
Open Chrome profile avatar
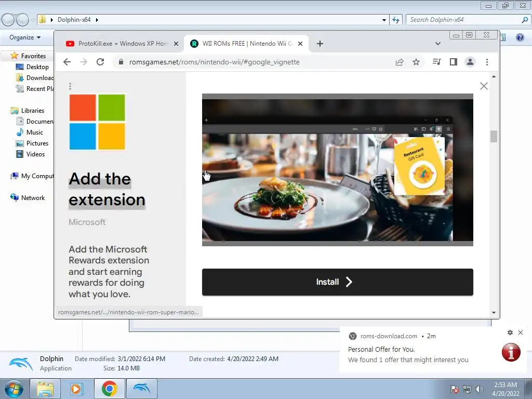[470, 62]
